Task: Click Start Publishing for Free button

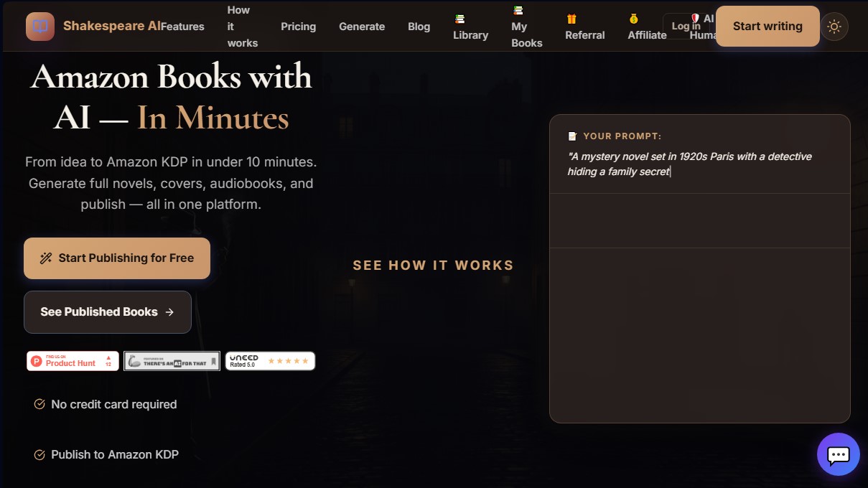Action: click(117, 258)
